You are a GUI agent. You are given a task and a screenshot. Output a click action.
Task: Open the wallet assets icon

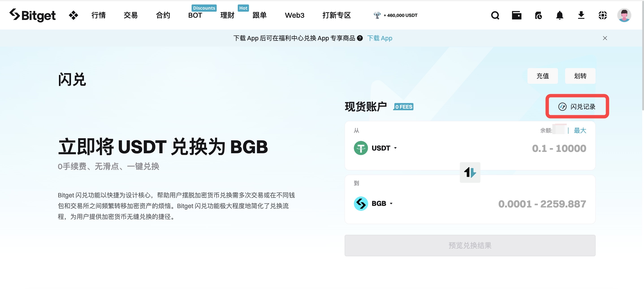[x=516, y=15]
